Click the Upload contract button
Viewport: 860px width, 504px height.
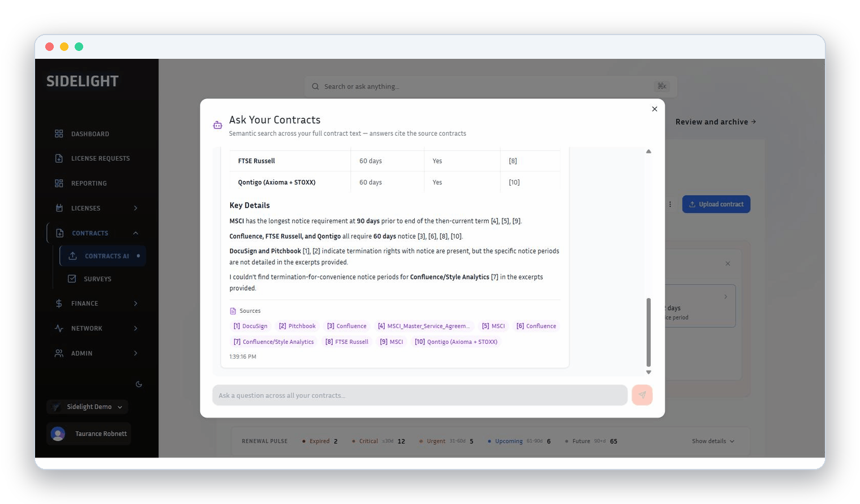tap(716, 204)
